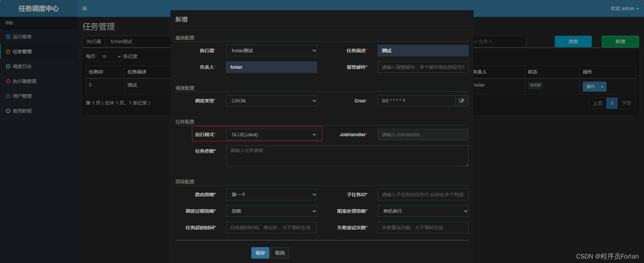
Task: Click the 任务管理 sidebar circle icon
Action: click(8, 52)
